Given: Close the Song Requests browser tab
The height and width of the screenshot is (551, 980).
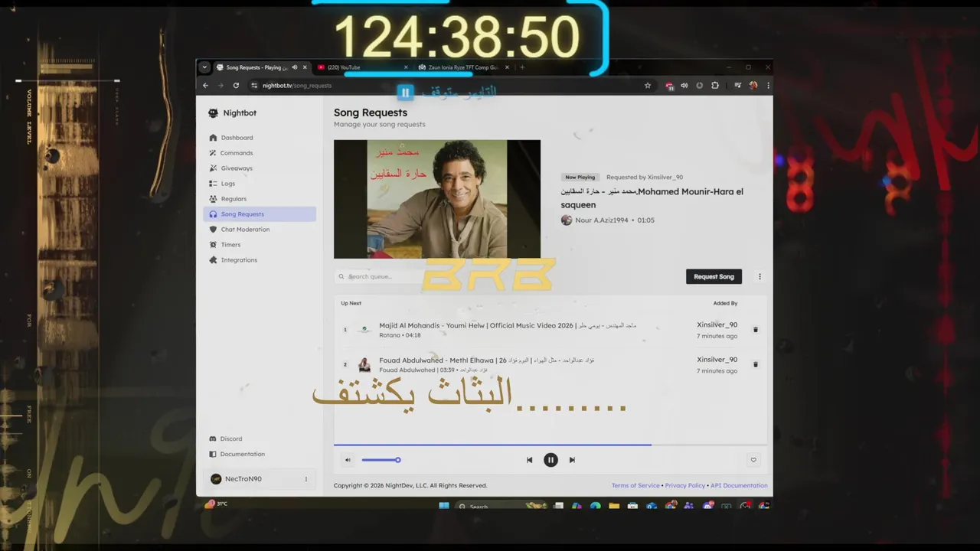Looking at the screenshot, I should (x=305, y=67).
